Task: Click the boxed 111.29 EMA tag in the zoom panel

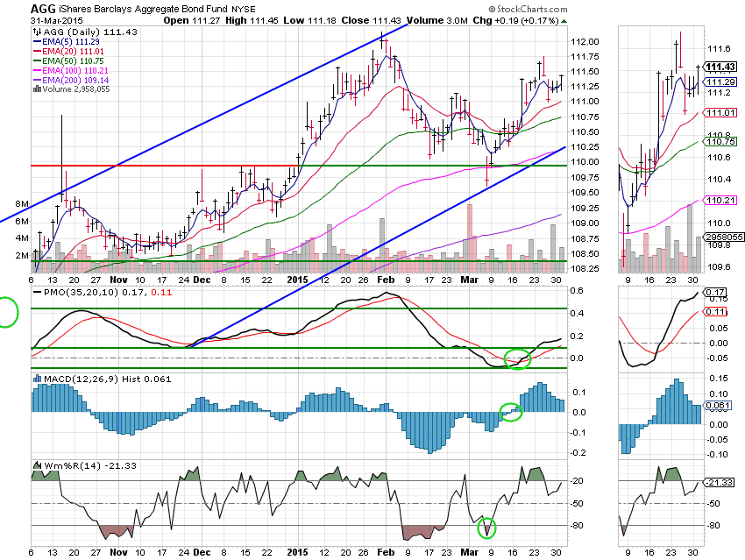Action: (720, 82)
